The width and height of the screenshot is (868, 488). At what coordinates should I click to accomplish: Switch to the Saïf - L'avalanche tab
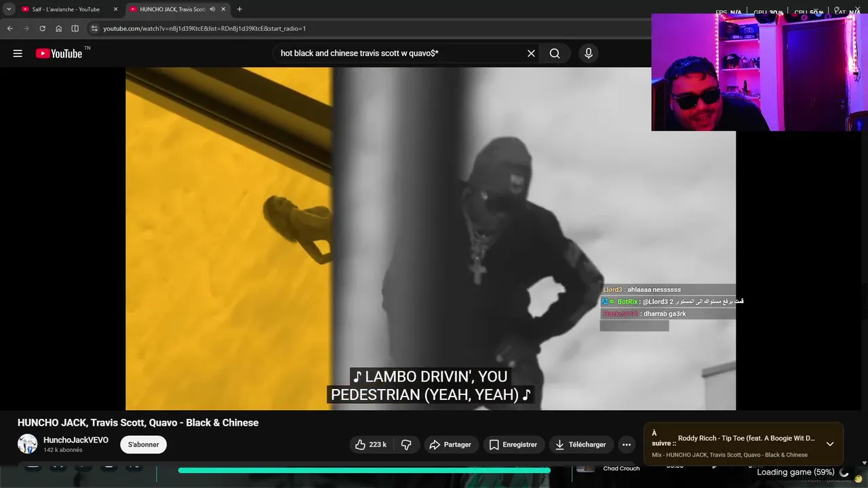(66, 9)
